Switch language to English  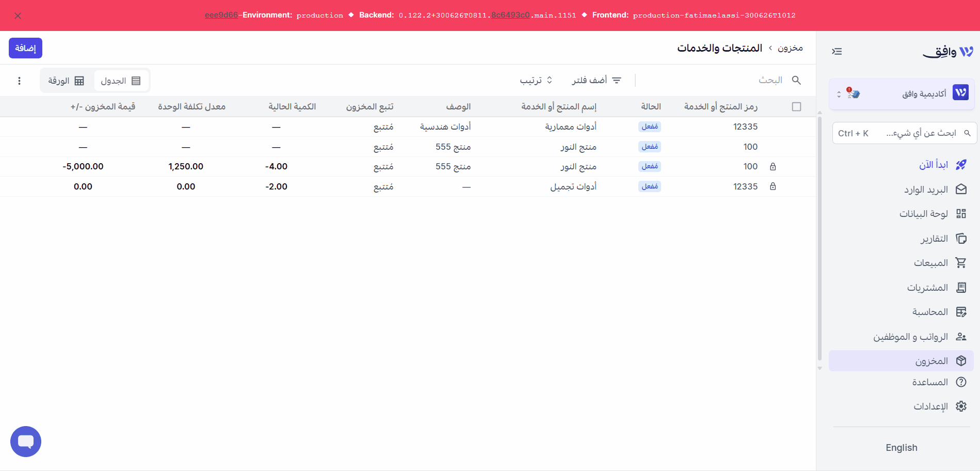point(902,448)
